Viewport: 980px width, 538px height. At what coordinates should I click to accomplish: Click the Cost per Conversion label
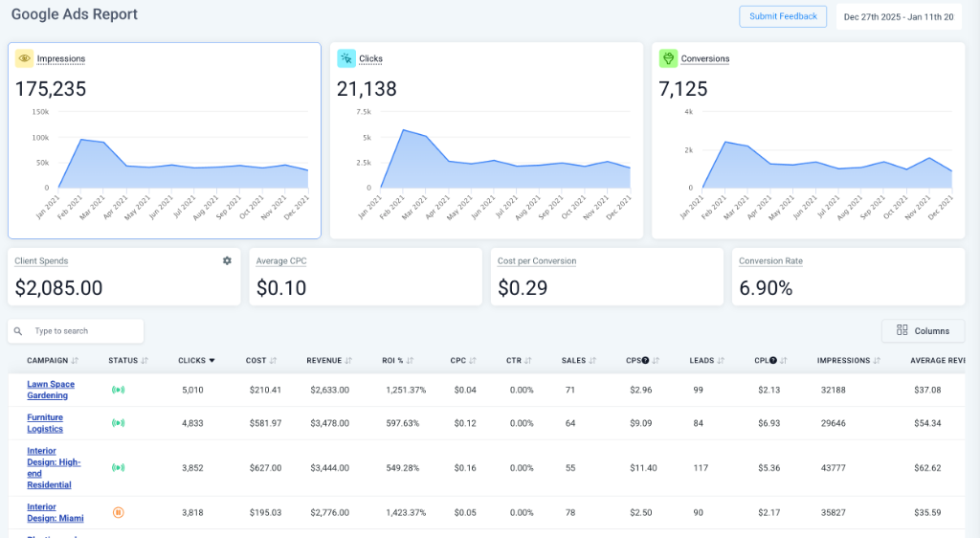pyautogui.click(x=537, y=261)
